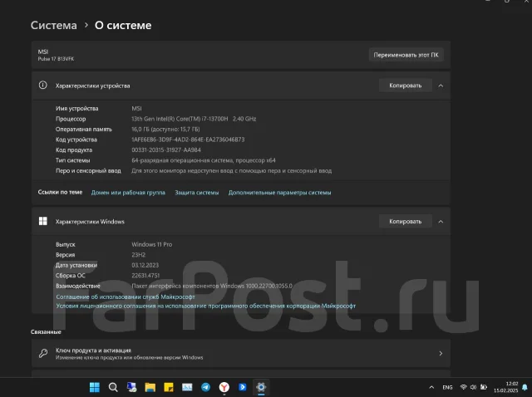532x397 pixels.
Task: Copy the Windows specifications with Копировать
Action: pyautogui.click(x=406, y=222)
